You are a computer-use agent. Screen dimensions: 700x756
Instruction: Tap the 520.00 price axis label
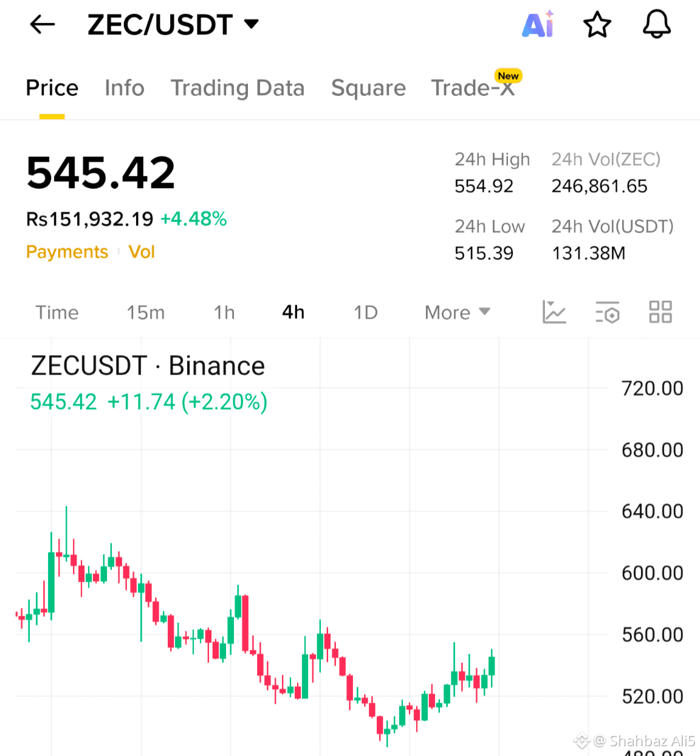[652, 696]
